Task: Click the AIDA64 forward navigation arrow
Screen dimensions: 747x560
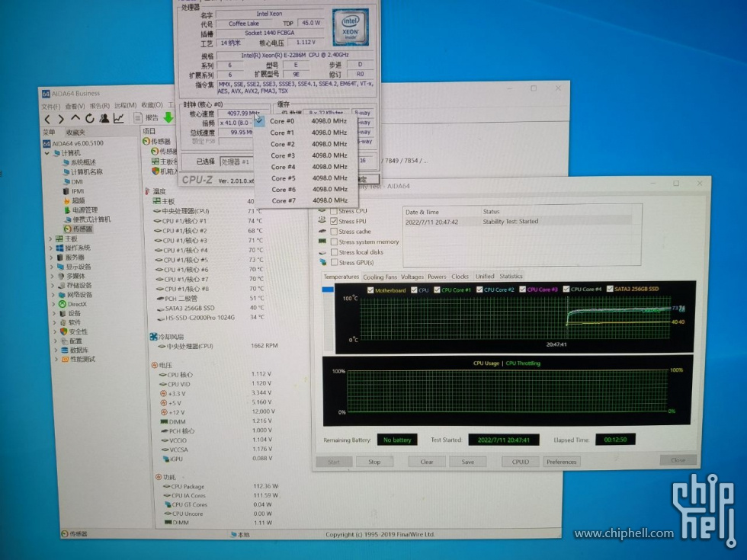Action: click(x=61, y=119)
